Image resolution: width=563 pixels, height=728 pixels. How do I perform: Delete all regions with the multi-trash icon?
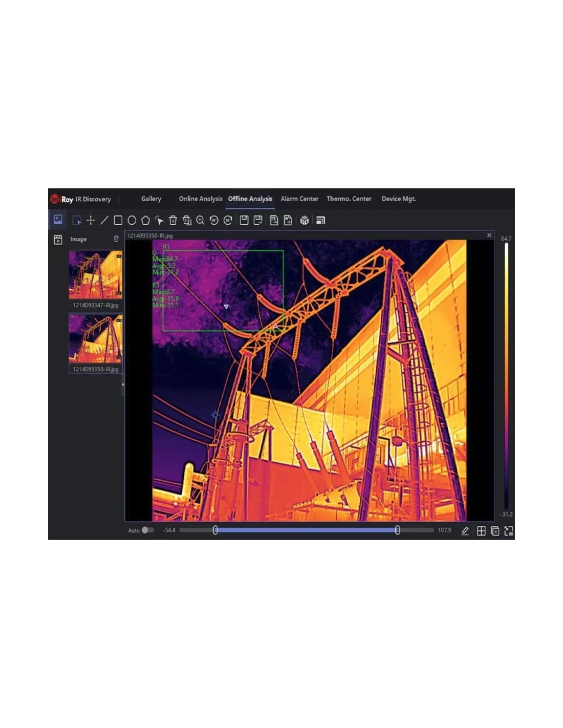187,221
